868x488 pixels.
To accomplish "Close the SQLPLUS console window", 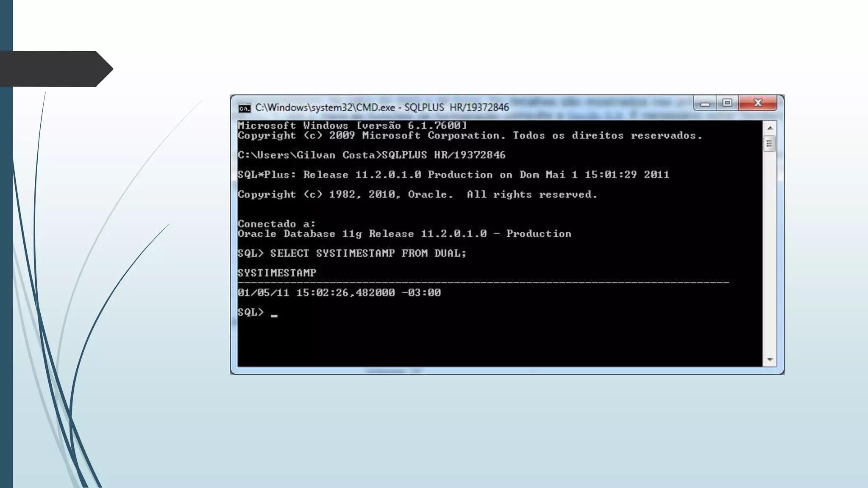I will coord(758,103).
